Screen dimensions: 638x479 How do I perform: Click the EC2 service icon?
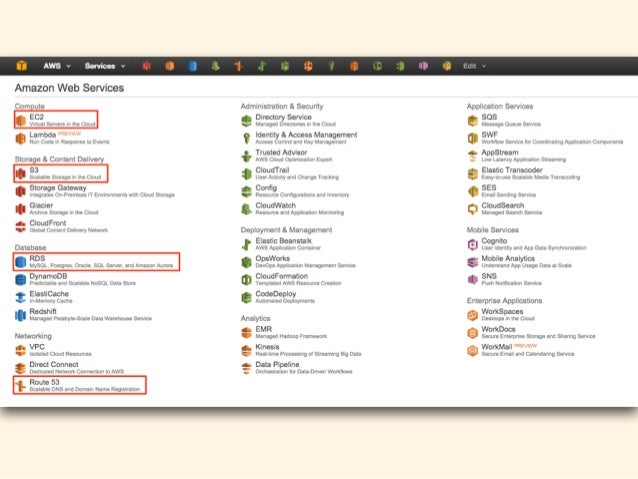pyautogui.click(x=21, y=120)
